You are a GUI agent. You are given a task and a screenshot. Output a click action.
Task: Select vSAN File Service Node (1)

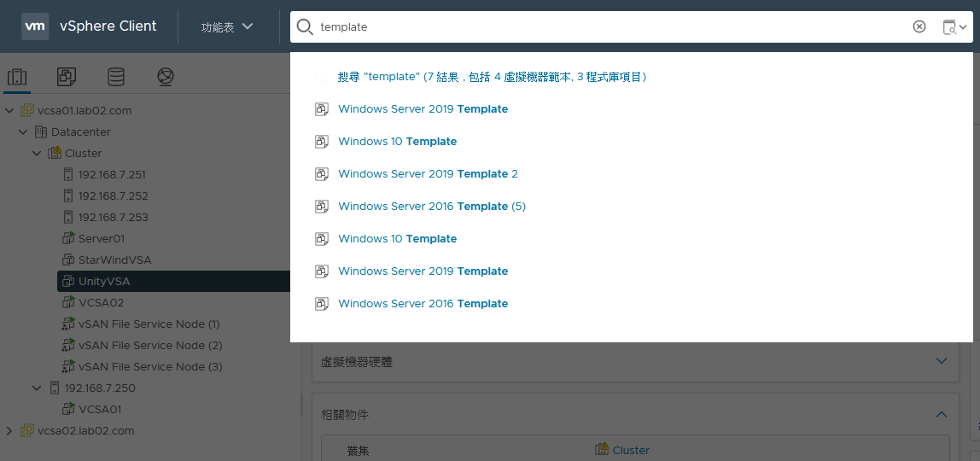(x=149, y=324)
